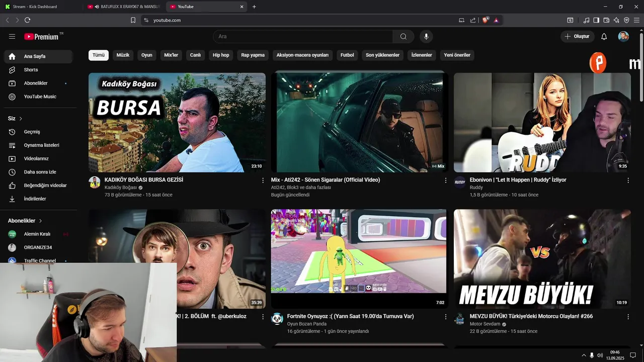
Task: Expand the Abonelikler section heading
Action: pos(25,221)
